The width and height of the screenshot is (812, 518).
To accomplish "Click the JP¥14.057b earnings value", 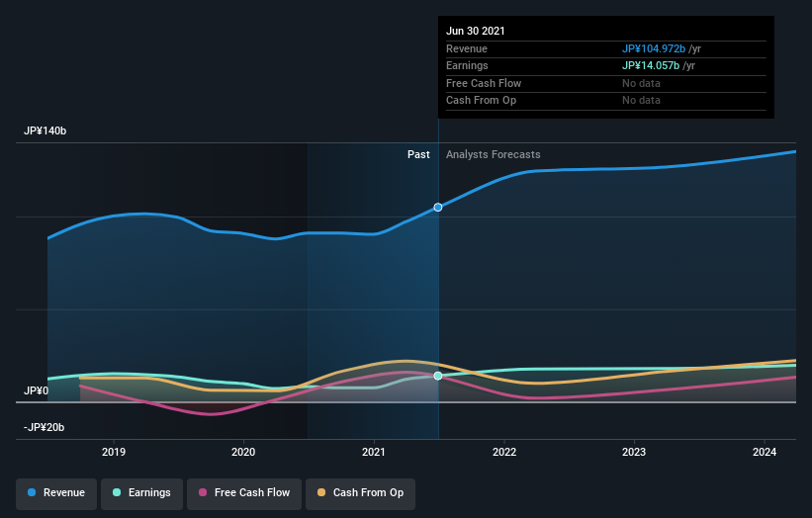I will (651, 65).
